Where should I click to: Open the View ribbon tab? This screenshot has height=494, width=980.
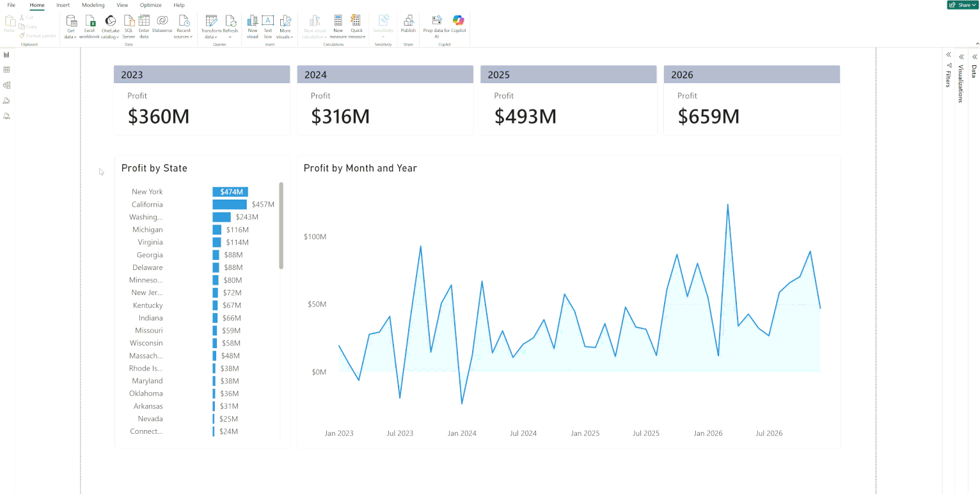point(122,5)
